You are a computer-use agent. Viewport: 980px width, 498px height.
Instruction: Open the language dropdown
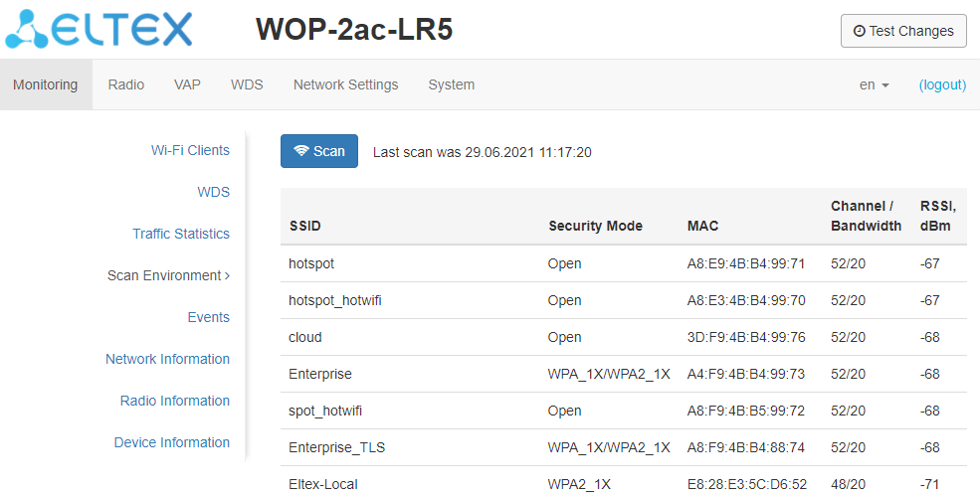coord(874,84)
